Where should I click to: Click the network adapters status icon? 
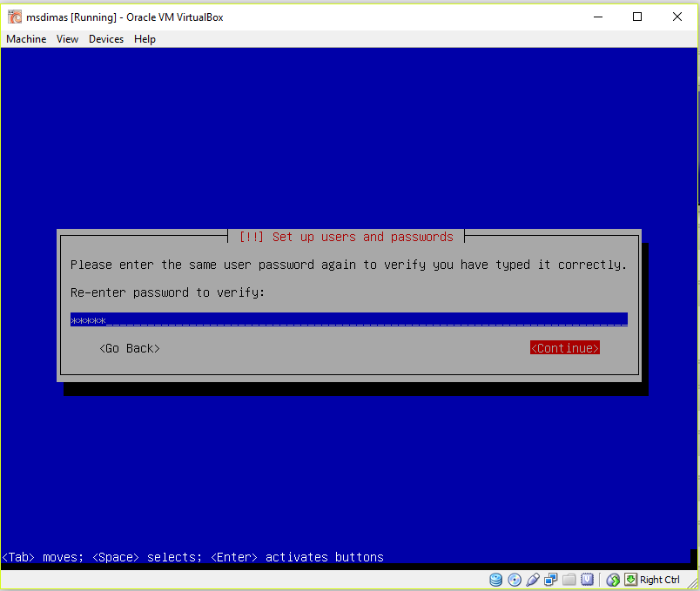click(x=551, y=580)
